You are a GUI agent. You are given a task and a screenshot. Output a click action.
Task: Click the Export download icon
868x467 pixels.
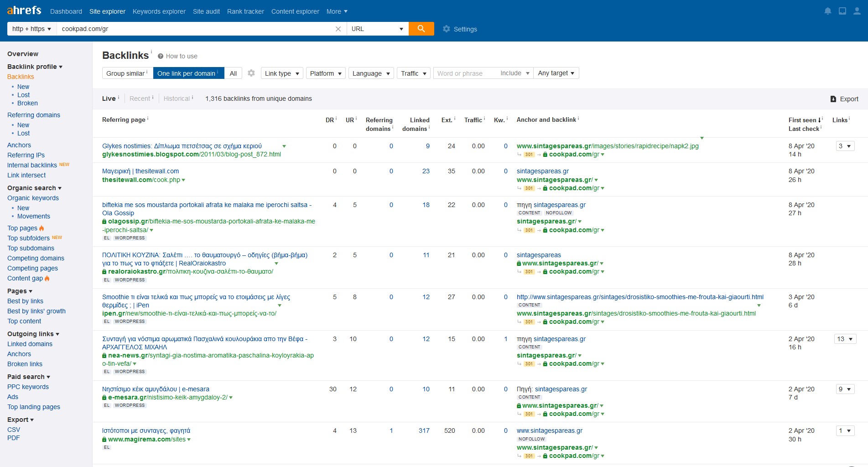coord(833,99)
